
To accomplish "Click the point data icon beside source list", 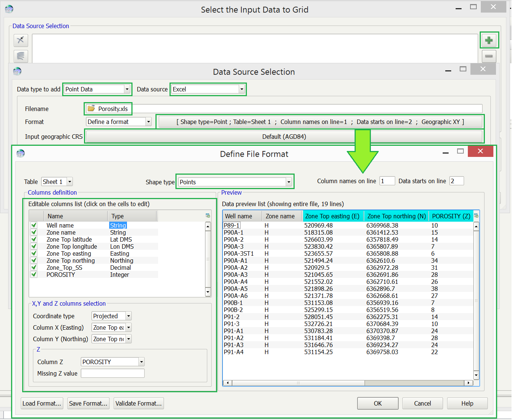I will 21,40.
